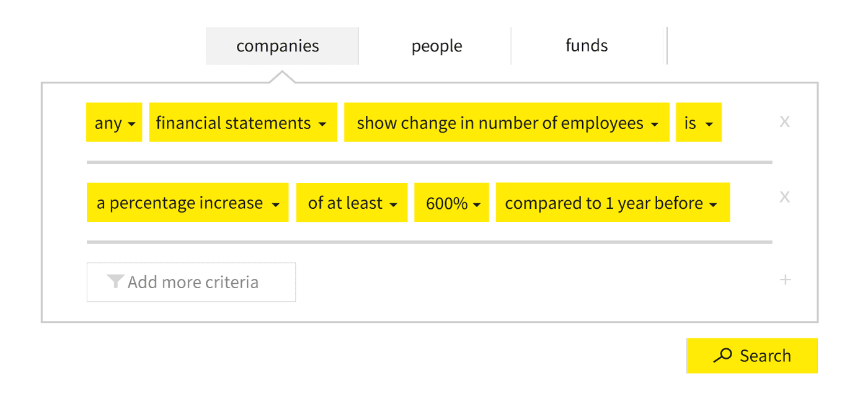Open the "is" operator dropdown
This screenshot has width=868, height=396.
699,122
